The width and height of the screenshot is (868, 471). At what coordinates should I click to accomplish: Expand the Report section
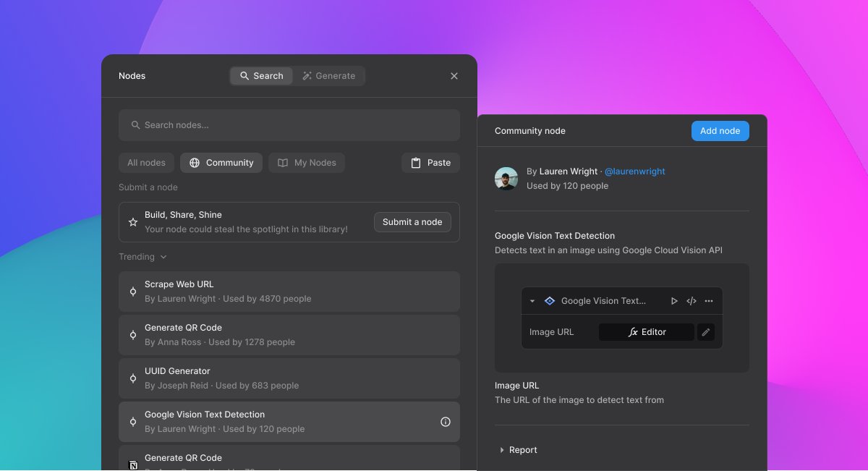tap(518, 450)
